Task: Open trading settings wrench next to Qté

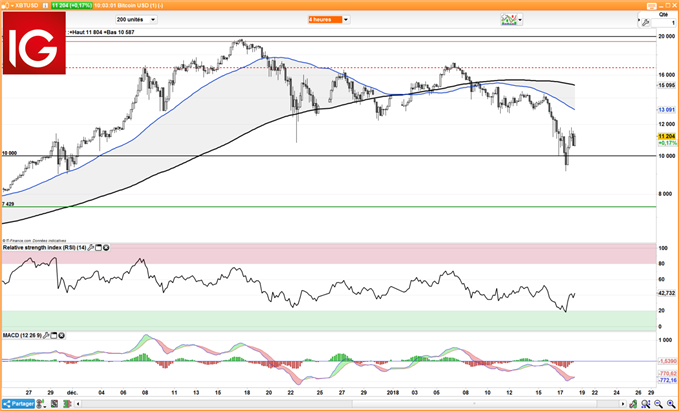Action: 645,23
